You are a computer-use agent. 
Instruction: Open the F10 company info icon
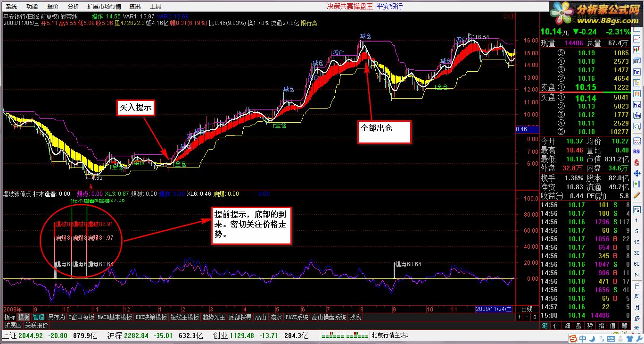(x=637, y=72)
